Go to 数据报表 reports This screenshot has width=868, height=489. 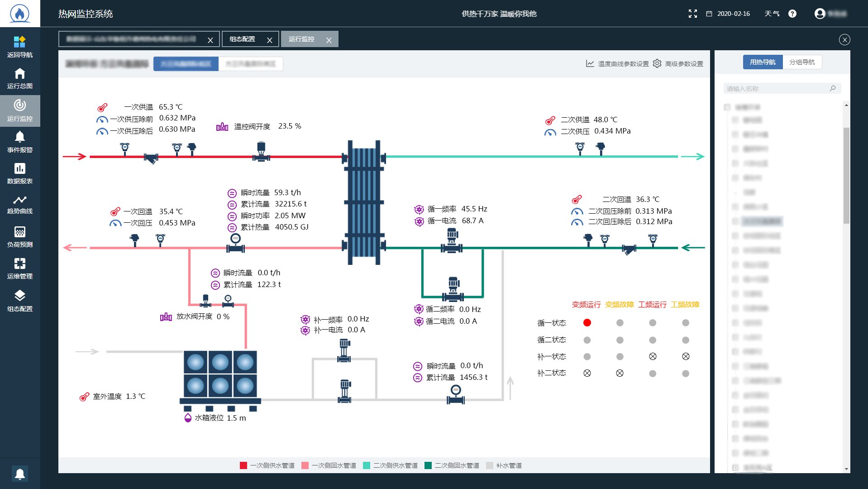[19, 173]
